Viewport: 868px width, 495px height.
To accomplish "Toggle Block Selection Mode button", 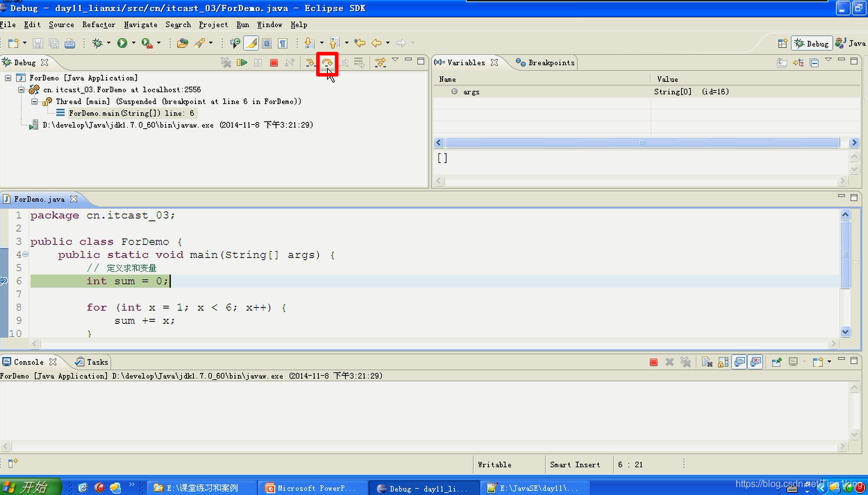I will click(267, 43).
